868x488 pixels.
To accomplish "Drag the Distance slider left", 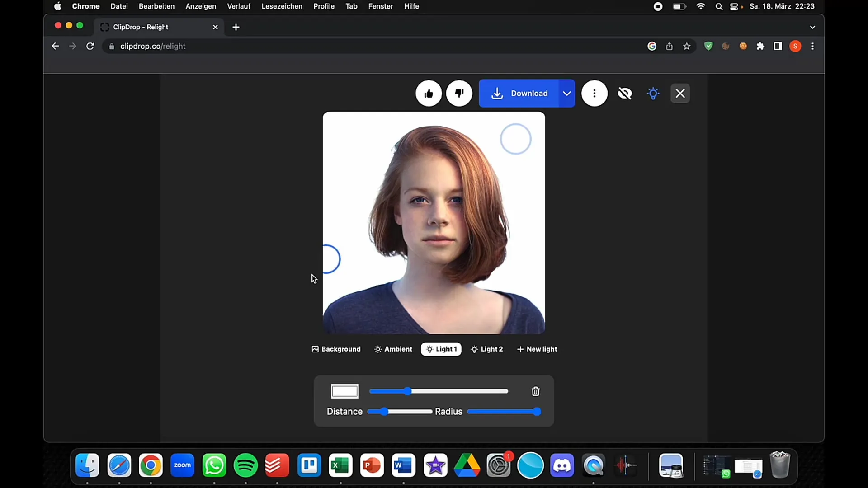I will click(x=384, y=412).
